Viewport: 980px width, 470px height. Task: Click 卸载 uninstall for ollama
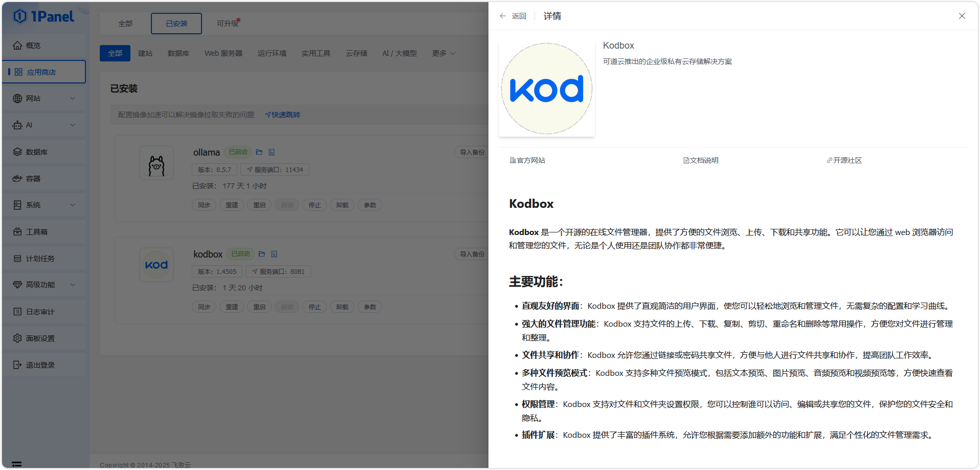(342, 205)
